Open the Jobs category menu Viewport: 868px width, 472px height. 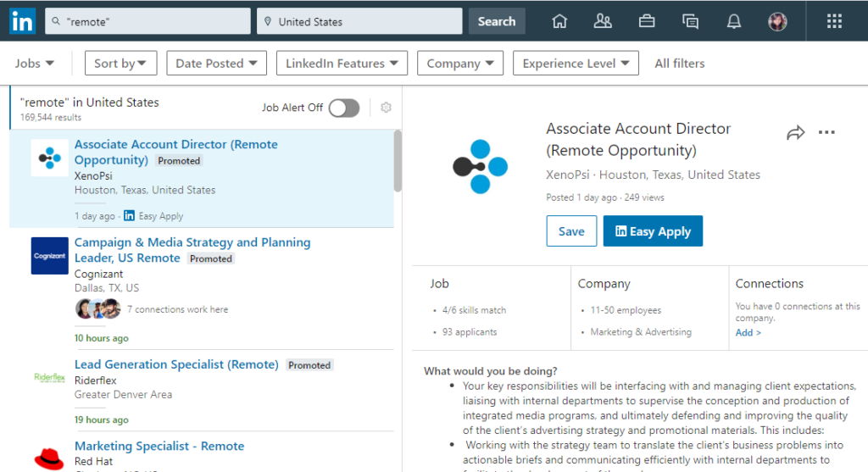(35, 64)
